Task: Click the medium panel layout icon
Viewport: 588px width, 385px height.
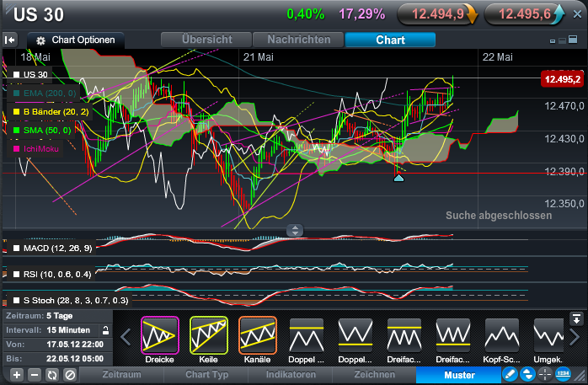Action: click(562, 40)
